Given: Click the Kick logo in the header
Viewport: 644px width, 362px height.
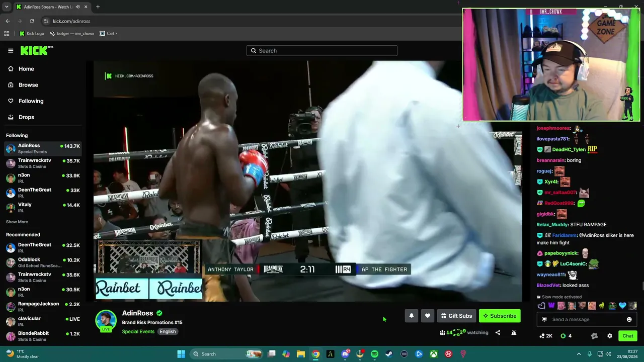Looking at the screenshot, I should (x=36, y=50).
